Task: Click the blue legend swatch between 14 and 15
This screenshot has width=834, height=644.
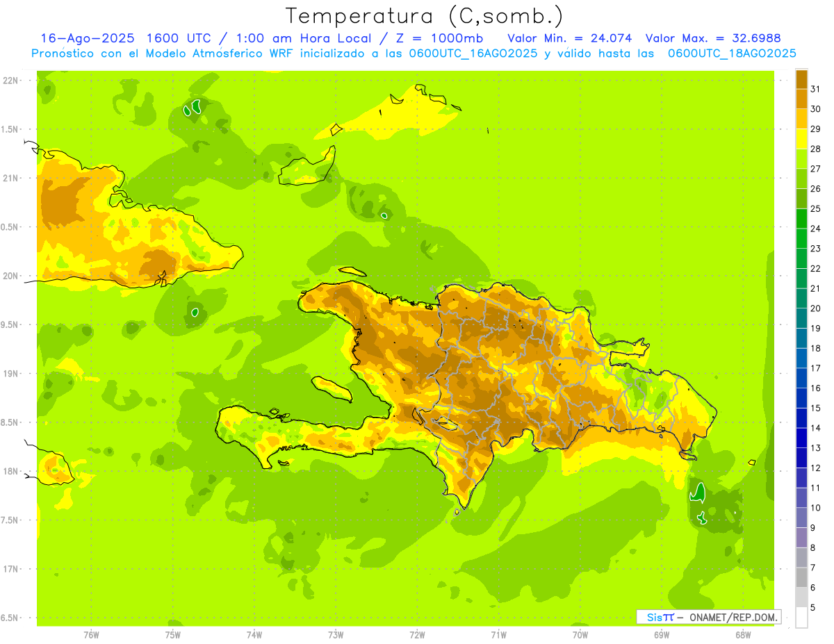Action: pos(801,418)
